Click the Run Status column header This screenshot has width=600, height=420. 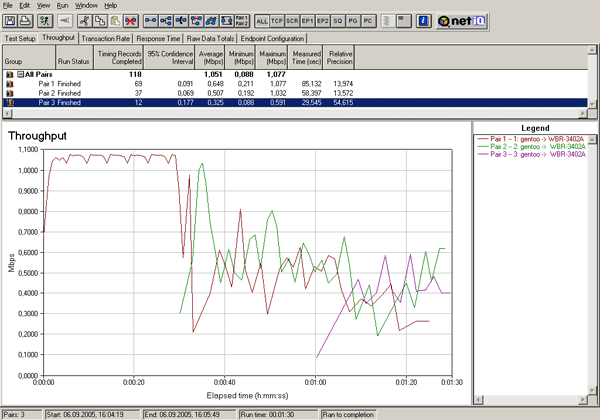75,57
